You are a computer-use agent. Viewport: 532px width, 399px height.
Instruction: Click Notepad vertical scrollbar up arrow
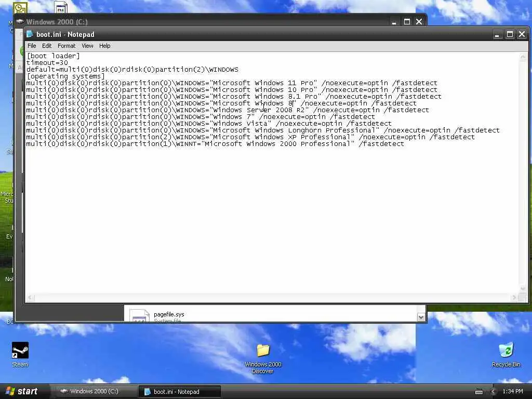pos(523,57)
